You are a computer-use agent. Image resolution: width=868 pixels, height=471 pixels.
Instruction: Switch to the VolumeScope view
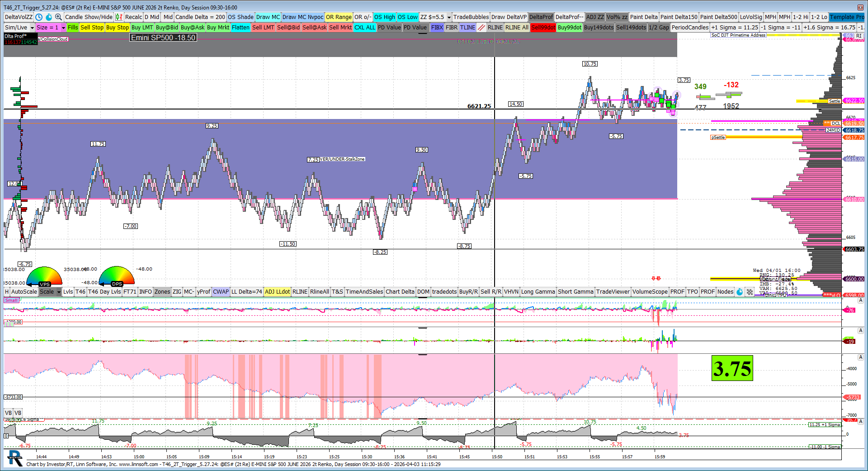tap(650, 292)
